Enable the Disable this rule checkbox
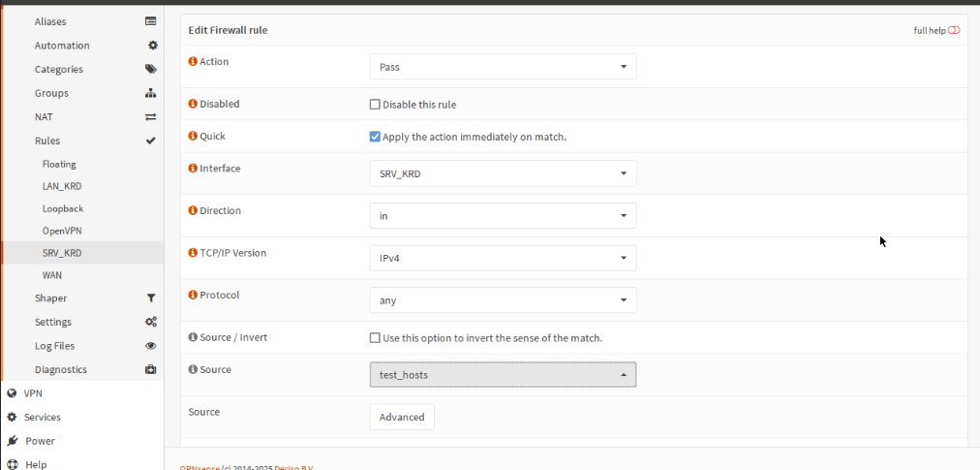980x470 pixels. pos(375,105)
